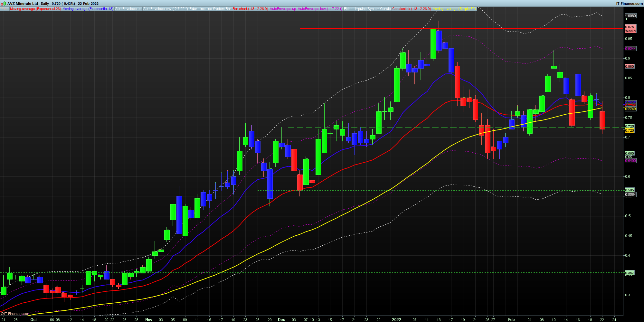
Task: Select the Moving average (Simple 50) label
Action: [x=454, y=9]
